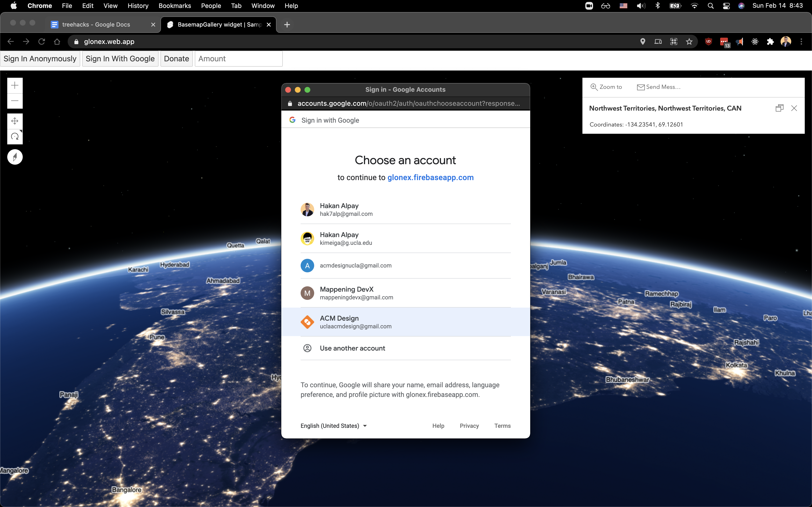
Task: Dock the Northwest Territories popup
Action: pos(779,108)
